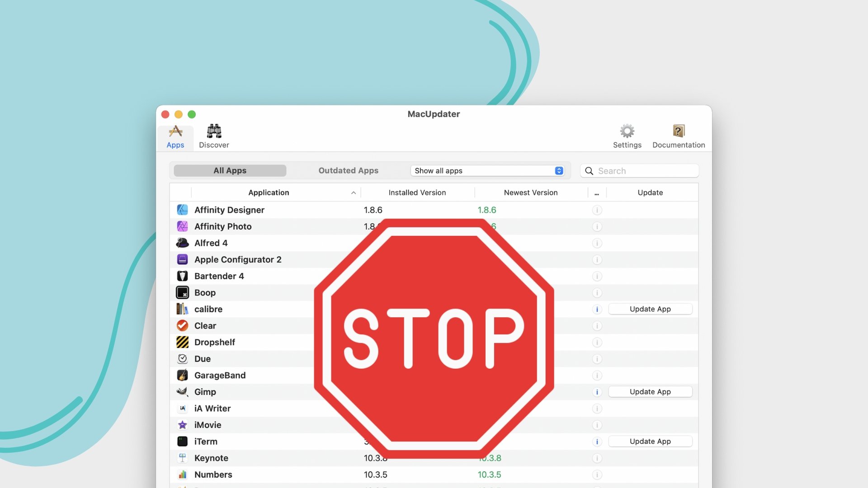Show info for iTerm
868x488 pixels.
(x=597, y=442)
